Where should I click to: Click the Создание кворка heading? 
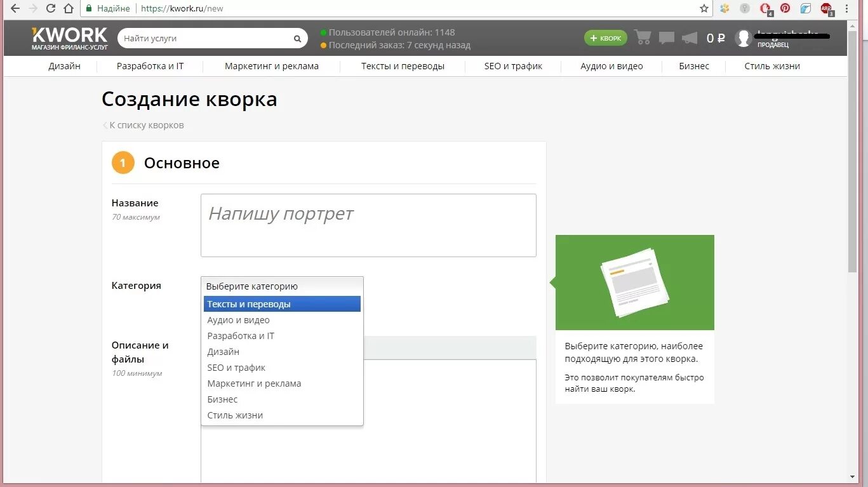point(189,100)
